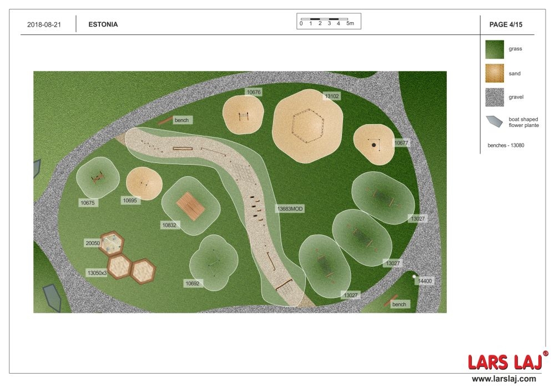Image resolution: width=555 pixels, height=392 pixels.
Task: Click the 13683MOD trail label
Action: (290, 209)
